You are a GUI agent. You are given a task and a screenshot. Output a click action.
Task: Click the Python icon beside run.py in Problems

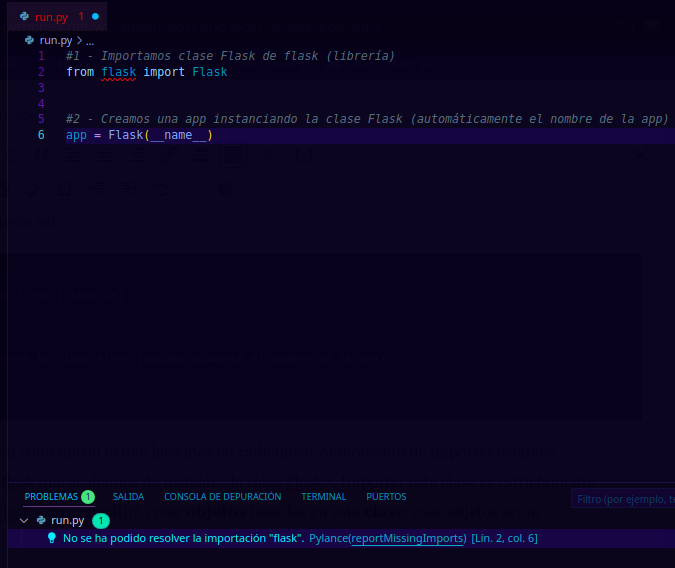[41, 520]
